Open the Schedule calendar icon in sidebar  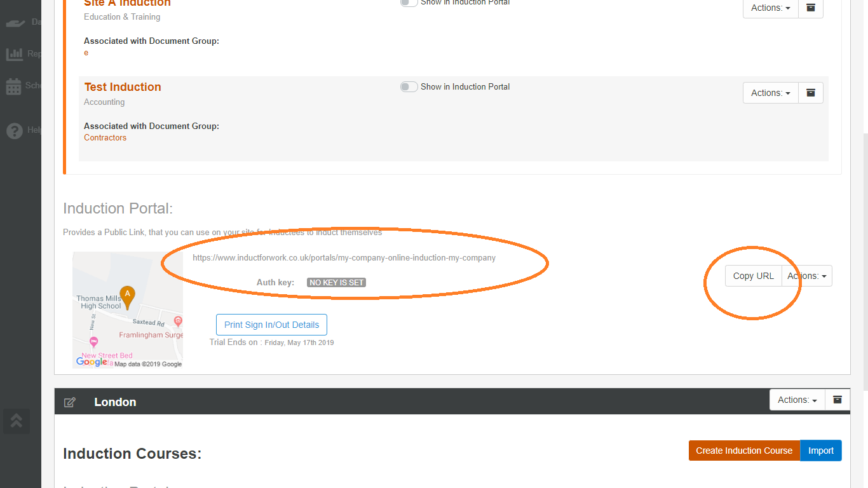pos(14,86)
